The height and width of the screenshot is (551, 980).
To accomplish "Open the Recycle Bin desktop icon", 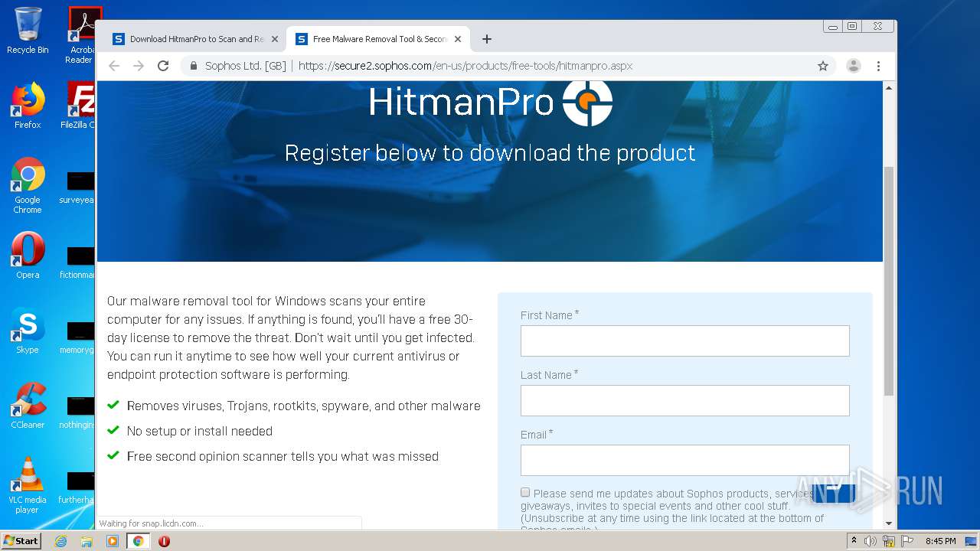I will point(28,31).
